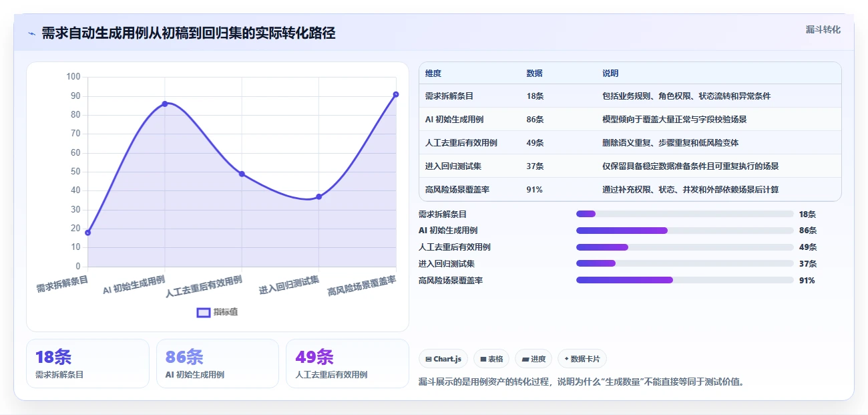The image size is (868, 415).
Task: Click the 86条 cell in the table
Action: (x=535, y=120)
